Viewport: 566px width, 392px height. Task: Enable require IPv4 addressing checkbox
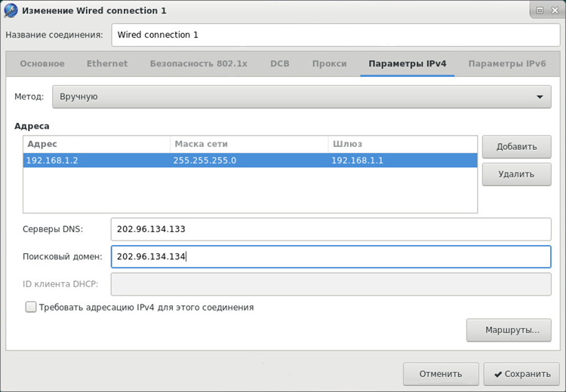(x=31, y=307)
